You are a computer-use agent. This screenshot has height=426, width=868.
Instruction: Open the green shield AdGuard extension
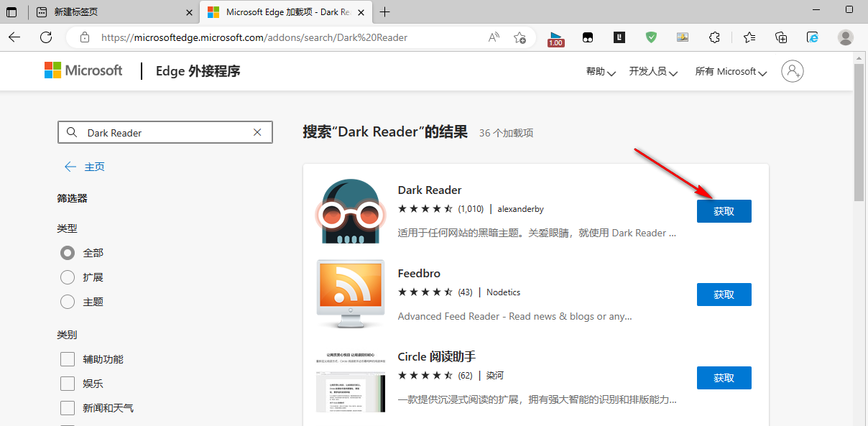point(651,37)
